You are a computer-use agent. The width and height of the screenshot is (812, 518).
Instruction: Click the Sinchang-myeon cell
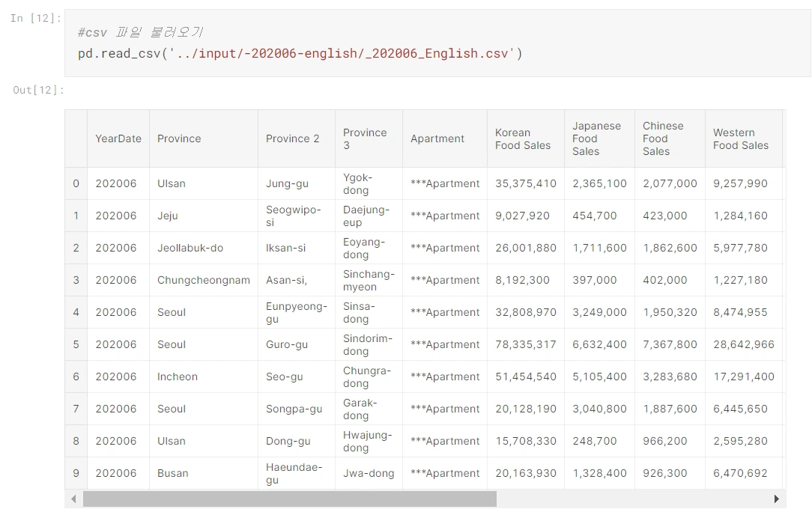369,280
